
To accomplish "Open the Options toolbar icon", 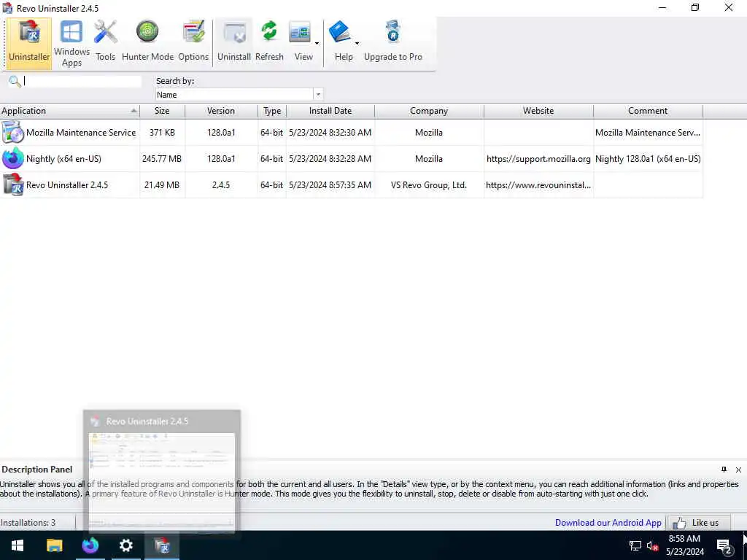I will 193,42.
